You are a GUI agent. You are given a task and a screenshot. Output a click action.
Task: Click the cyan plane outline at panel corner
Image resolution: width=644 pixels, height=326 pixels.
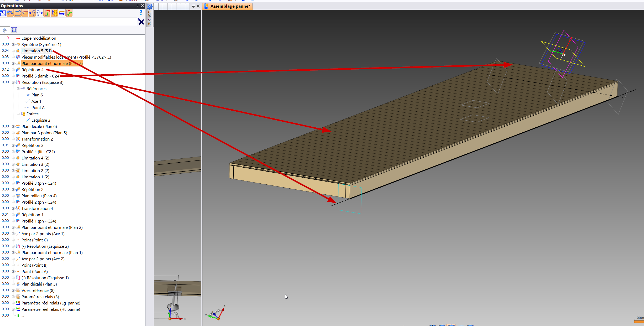350,199
